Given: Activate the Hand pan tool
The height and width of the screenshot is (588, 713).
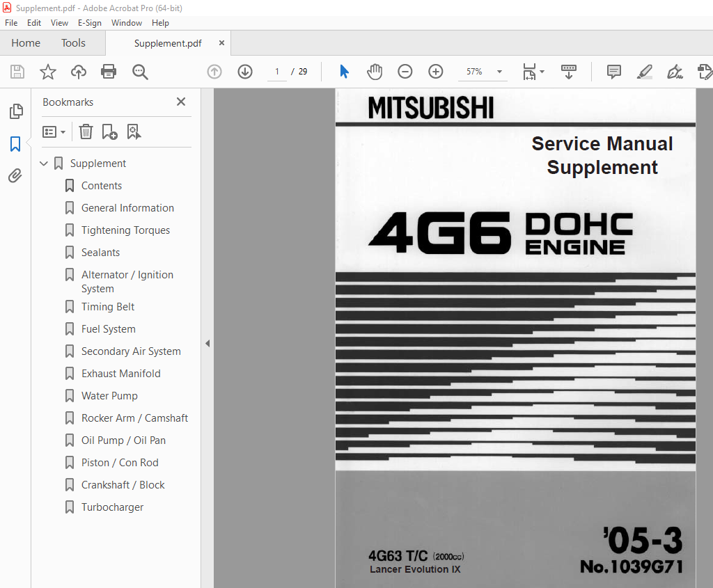Looking at the screenshot, I should point(375,72).
